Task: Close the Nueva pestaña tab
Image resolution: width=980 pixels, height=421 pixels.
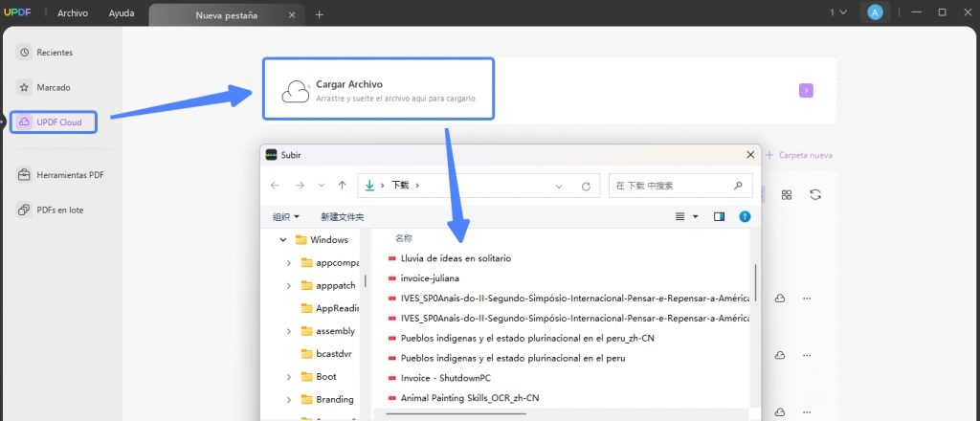Action: pyautogui.click(x=292, y=15)
